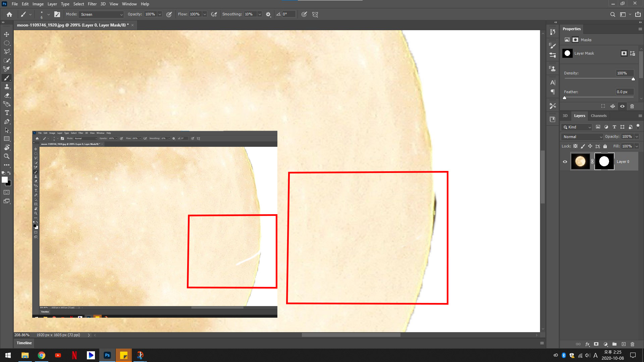Screen dimensions: 644x362
Task: Hide Layer 0 with eye icon
Action: click(x=565, y=162)
